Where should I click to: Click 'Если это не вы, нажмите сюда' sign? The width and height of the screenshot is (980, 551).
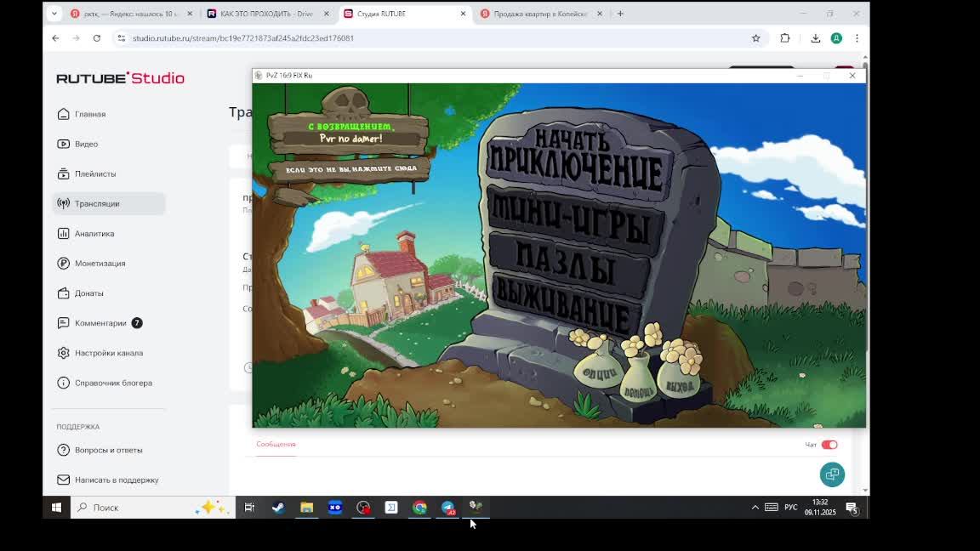point(350,169)
